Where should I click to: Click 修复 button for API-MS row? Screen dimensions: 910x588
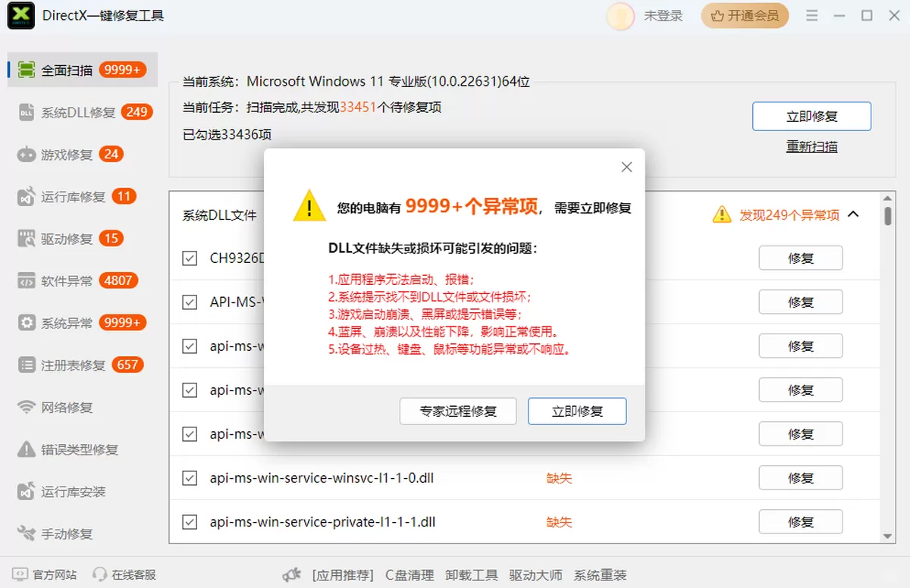pos(801,302)
